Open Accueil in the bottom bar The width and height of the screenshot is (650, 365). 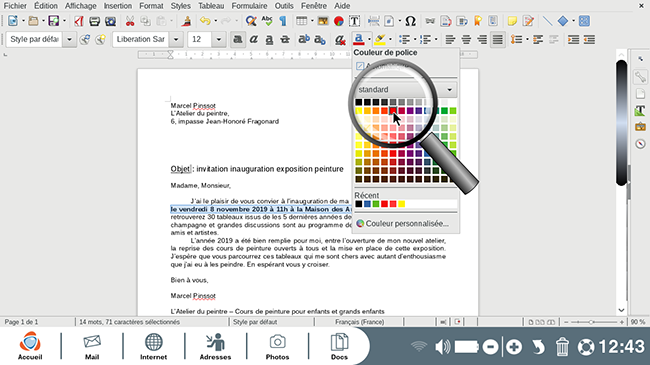pyautogui.click(x=30, y=346)
